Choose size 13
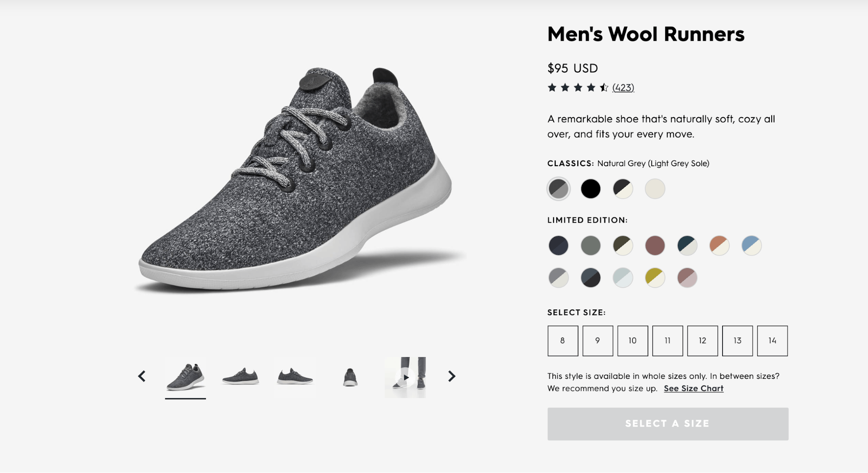 coord(737,341)
